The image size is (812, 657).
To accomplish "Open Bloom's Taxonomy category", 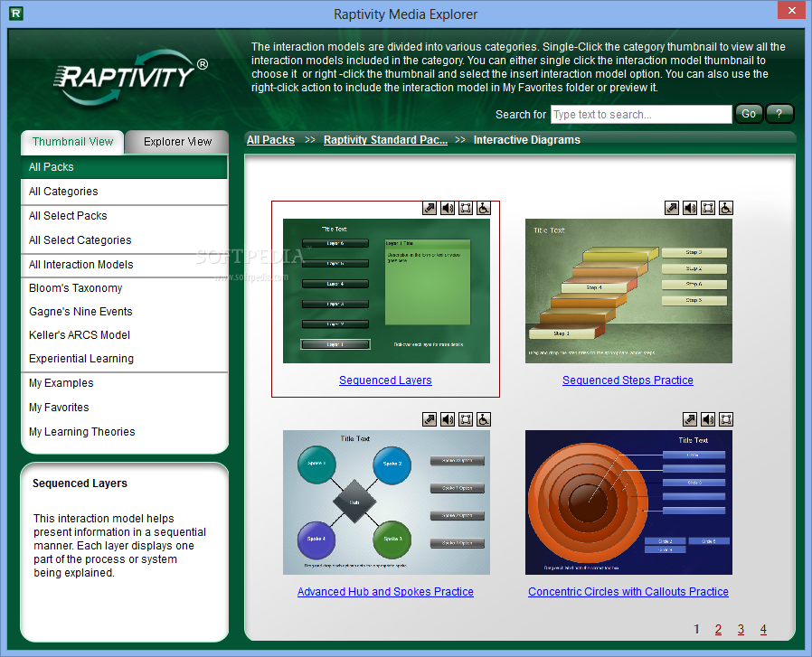I will point(124,288).
